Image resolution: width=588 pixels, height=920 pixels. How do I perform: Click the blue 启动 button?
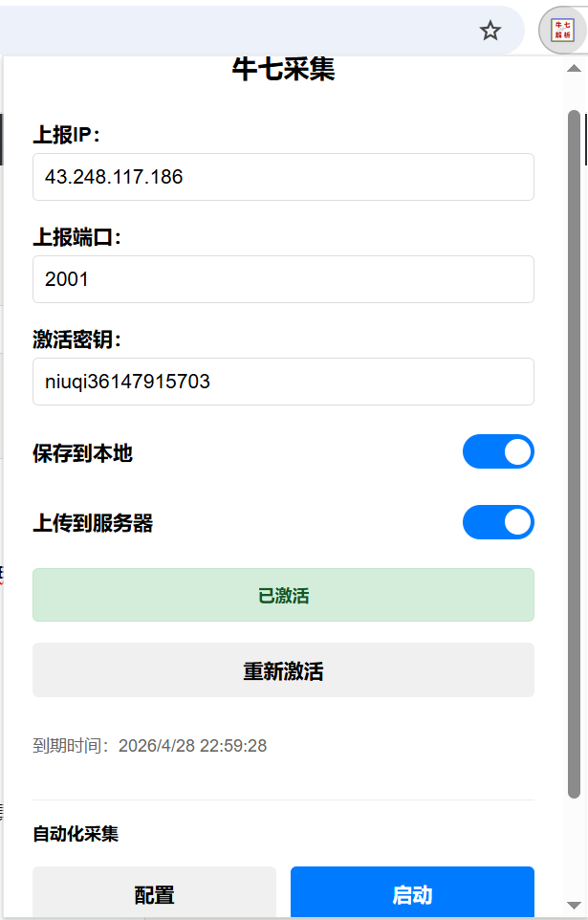pos(412,892)
